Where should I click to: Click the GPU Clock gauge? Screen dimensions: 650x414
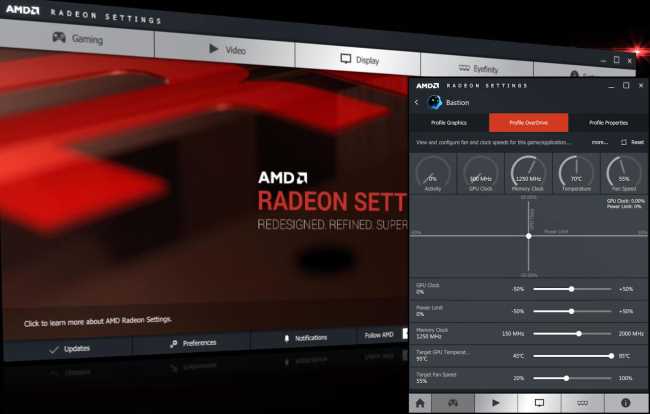(x=480, y=173)
